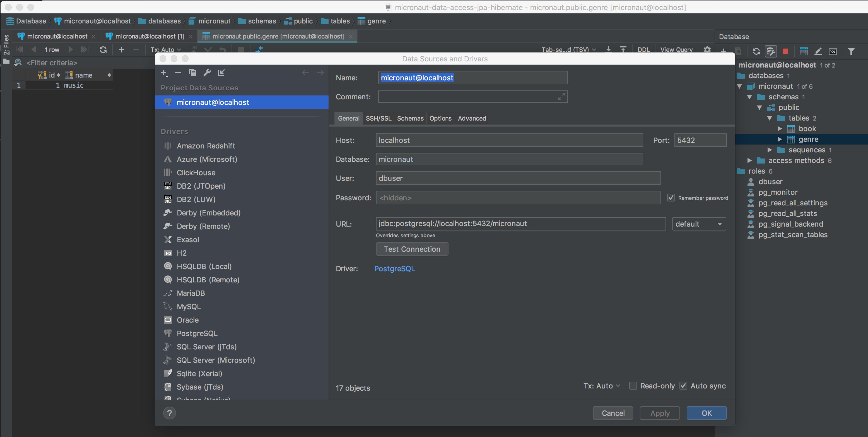Click the stop red square in Database panel
868x437 pixels.
click(785, 51)
